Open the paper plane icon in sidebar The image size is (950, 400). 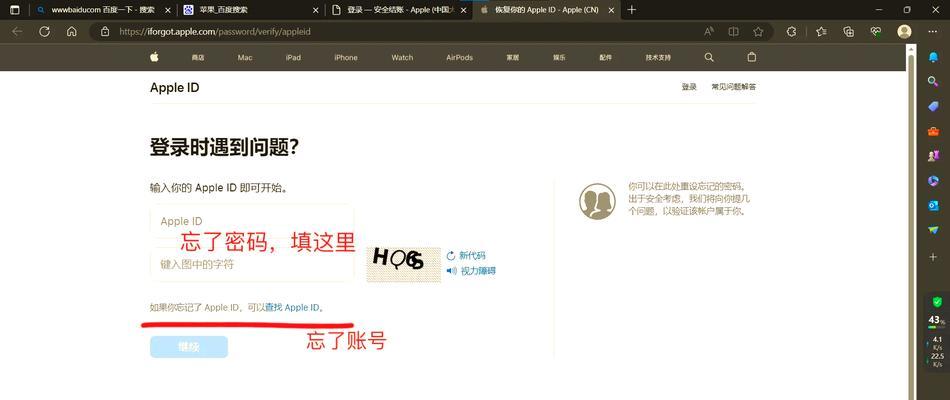point(933,230)
